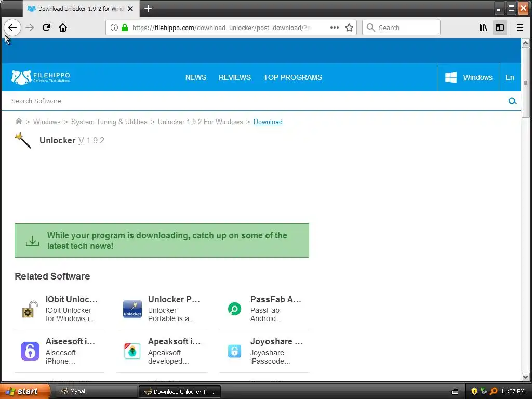Open the Unlocker Portable title link
532x399 pixels.
(174, 299)
